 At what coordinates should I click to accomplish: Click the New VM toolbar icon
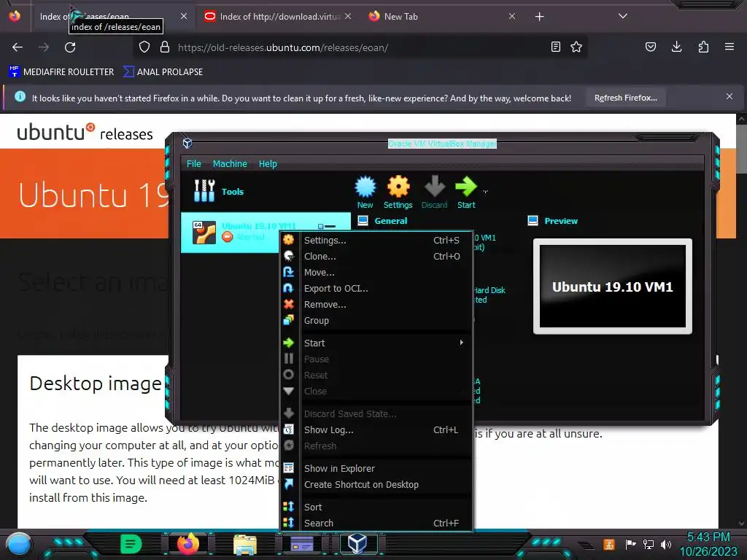click(365, 192)
